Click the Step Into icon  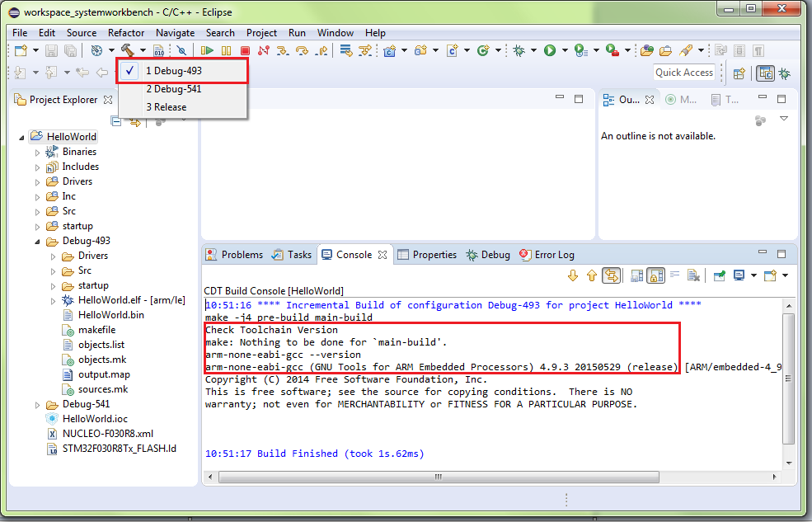coord(283,50)
